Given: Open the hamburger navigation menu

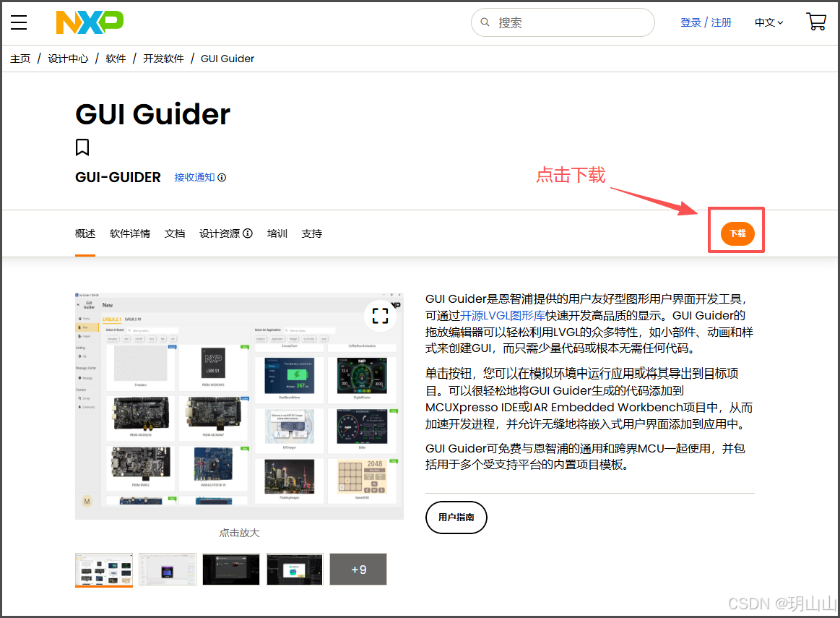Looking at the screenshot, I should pyautogui.click(x=19, y=22).
